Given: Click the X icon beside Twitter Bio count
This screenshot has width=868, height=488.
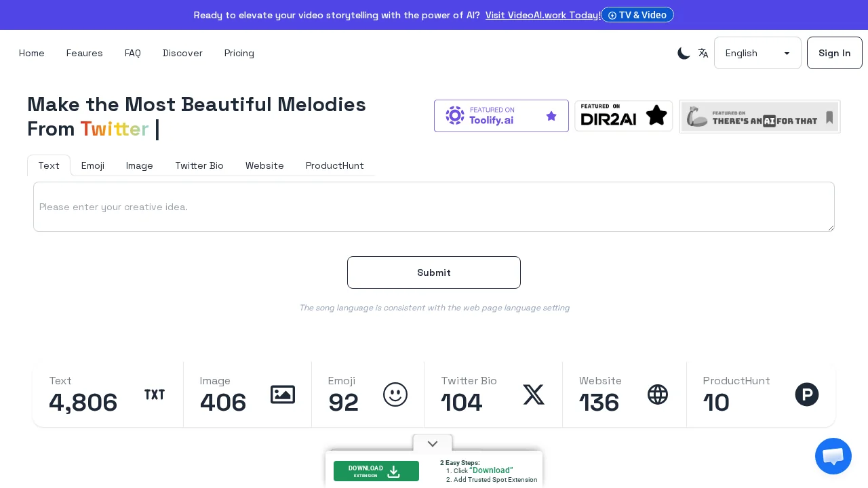Looking at the screenshot, I should [534, 394].
